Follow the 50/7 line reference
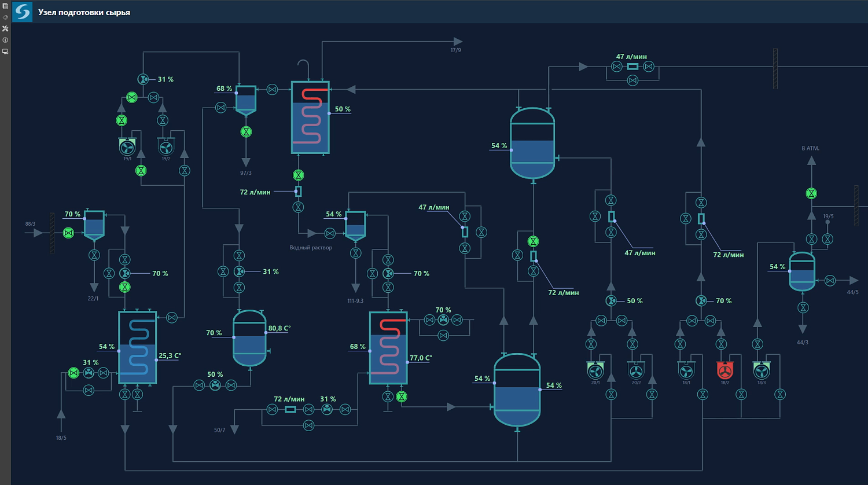The height and width of the screenshot is (485, 868). [x=220, y=430]
